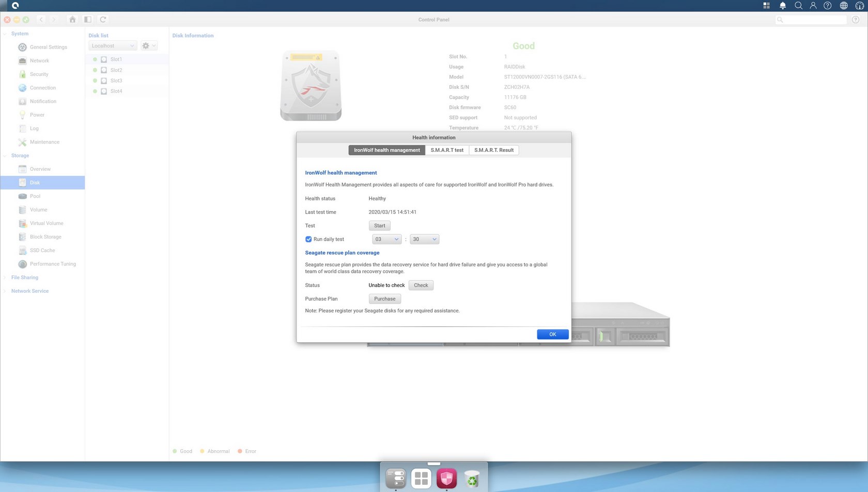Viewport: 868px width, 492px height.
Task: Open the pink shield app in dock
Action: [446, 479]
